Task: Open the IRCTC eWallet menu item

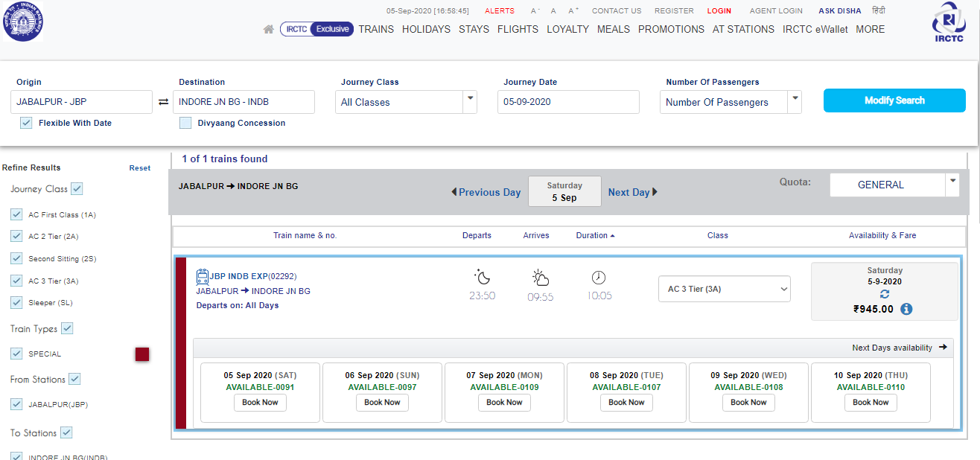Action: pos(815,30)
